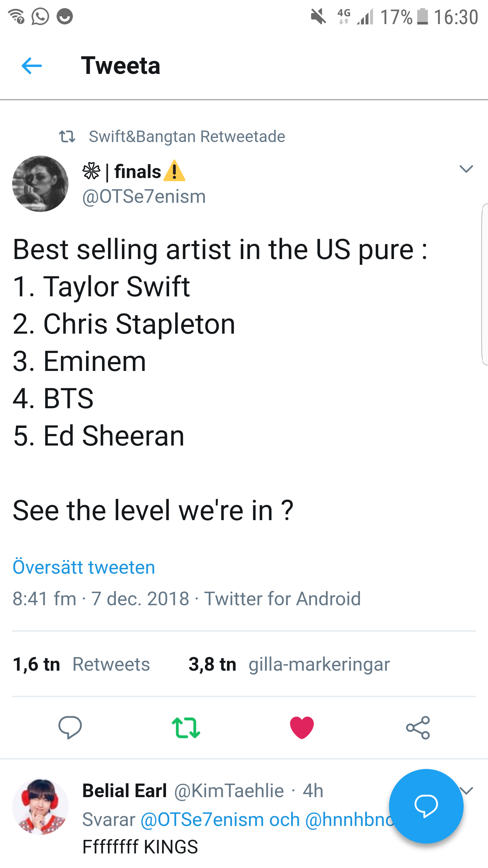Viewport: 488px width, 868px height.
Task: Expand options chevron on Belial Earl reply
Action: [467, 791]
